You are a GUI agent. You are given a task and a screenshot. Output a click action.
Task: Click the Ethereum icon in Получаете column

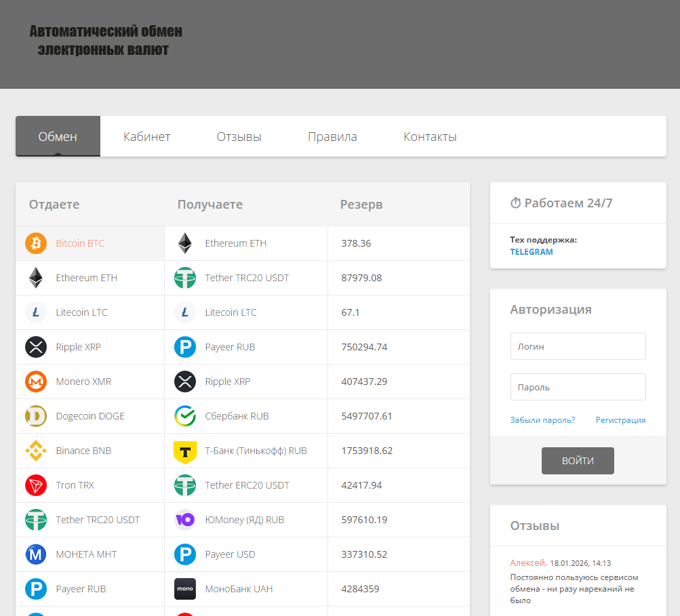185,243
